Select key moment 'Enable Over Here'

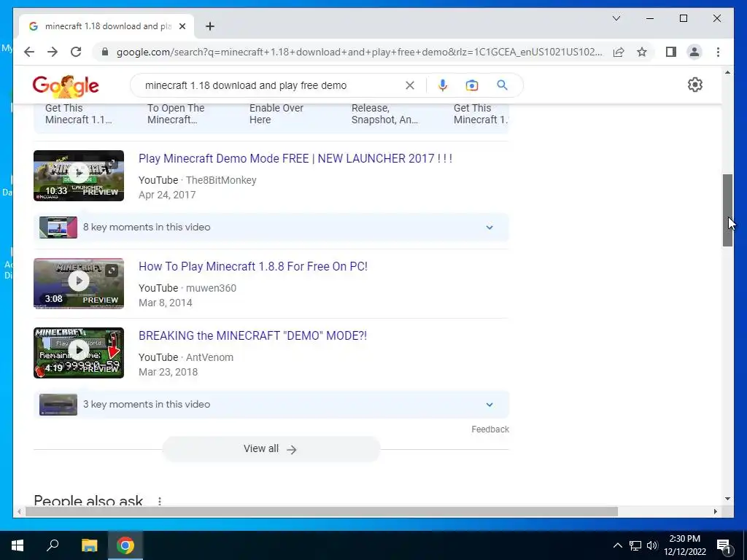(276, 114)
